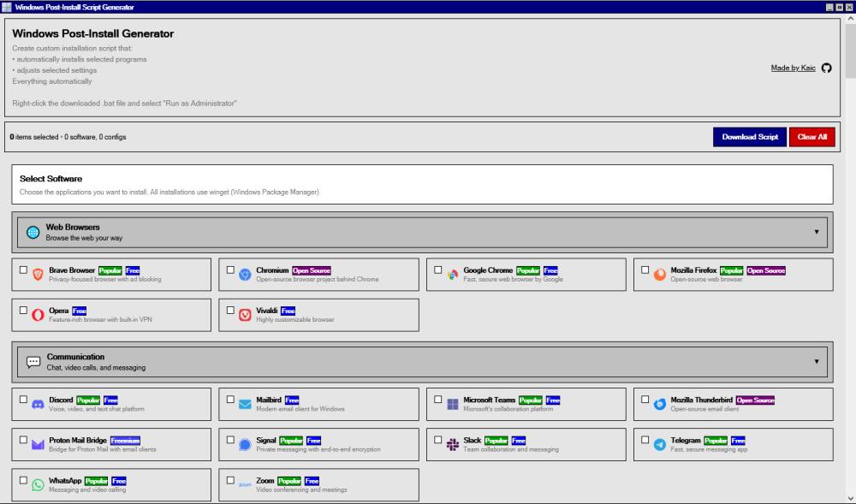
Task: Click the Clear All button
Action: 811,137
